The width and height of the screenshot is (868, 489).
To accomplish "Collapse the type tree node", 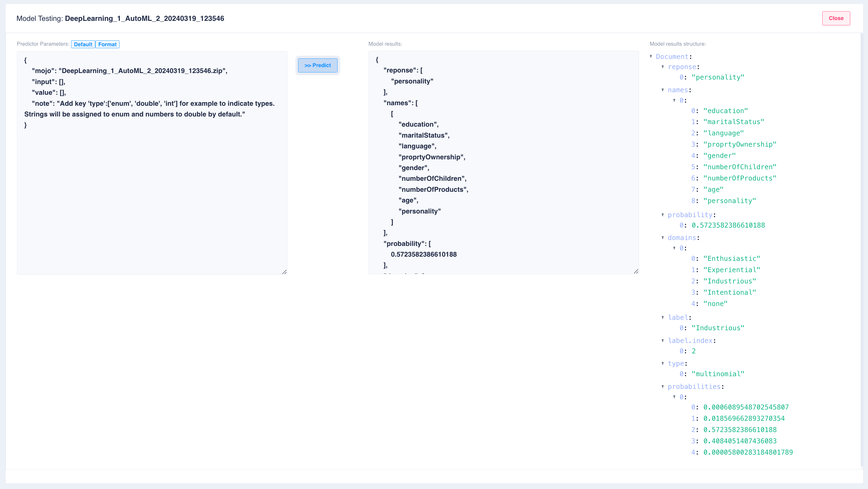I will coord(663,363).
